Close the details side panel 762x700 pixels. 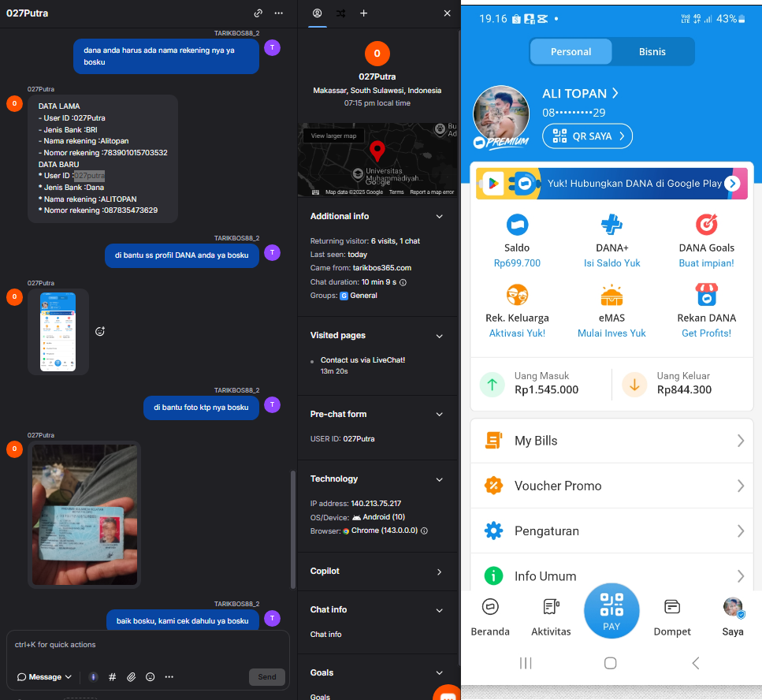(447, 13)
